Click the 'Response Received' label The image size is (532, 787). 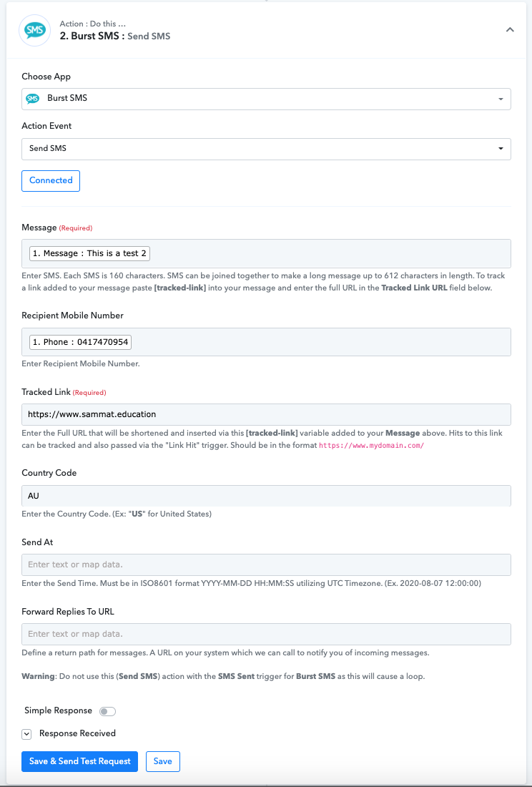[x=77, y=733]
